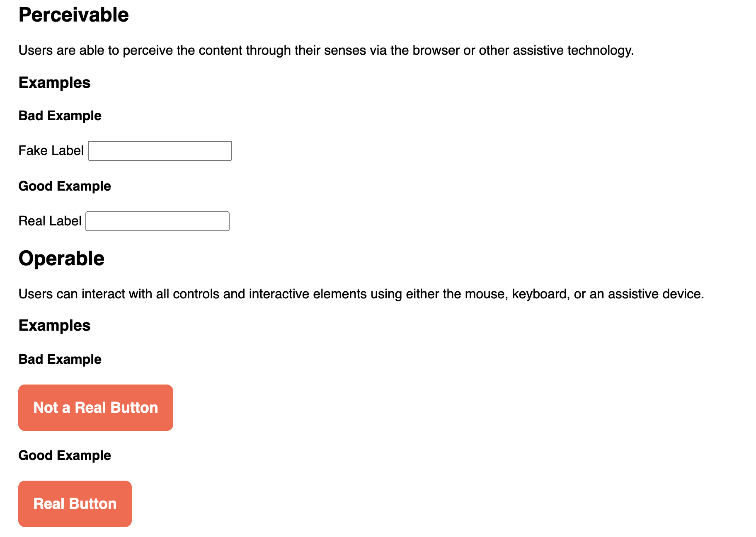Click the word 'technology' in Perceivable description
This screenshot has height=537, width=756.
[x=599, y=51]
